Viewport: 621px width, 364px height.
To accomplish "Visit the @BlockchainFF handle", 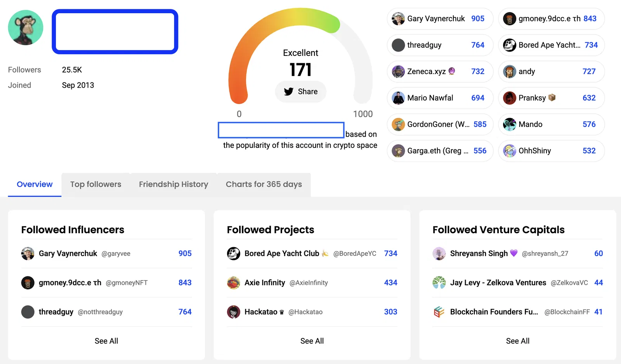I will (x=567, y=312).
